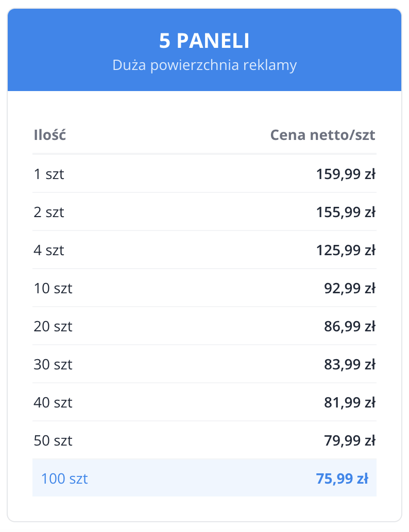Select the "4 szt" quantity row
409x532 pixels.
tap(49, 251)
